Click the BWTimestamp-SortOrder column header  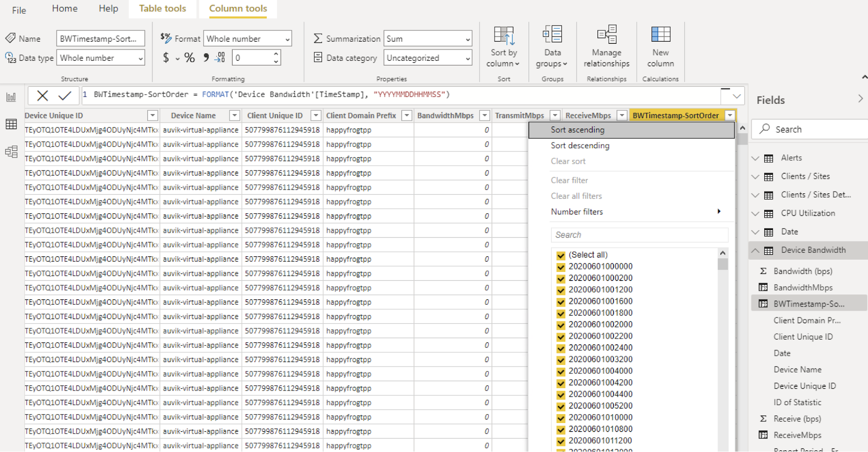675,115
